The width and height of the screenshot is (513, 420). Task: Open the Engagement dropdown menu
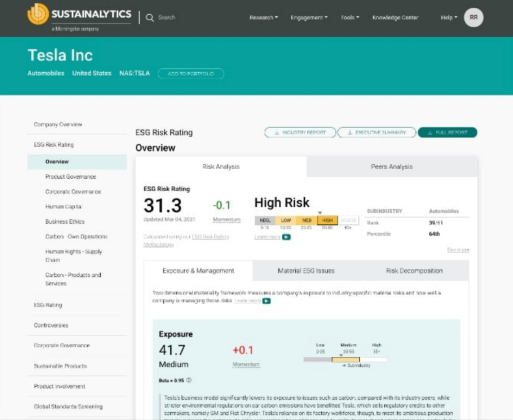coord(309,18)
